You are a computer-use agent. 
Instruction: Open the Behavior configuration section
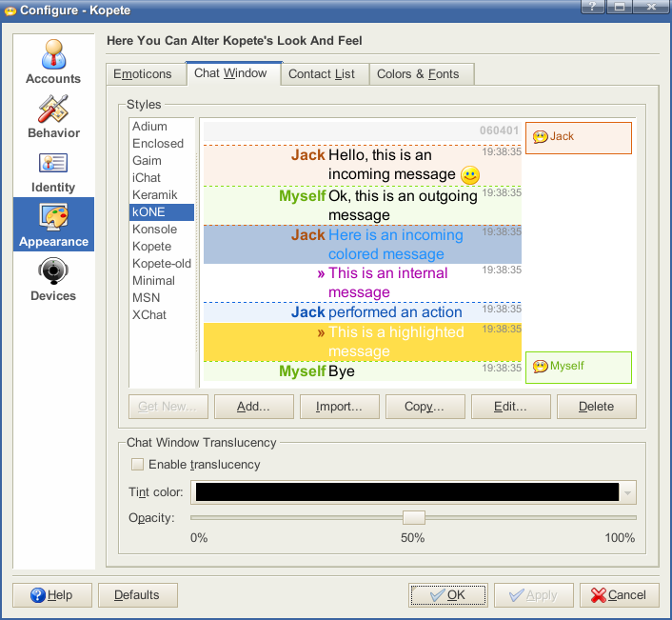pos(53,116)
